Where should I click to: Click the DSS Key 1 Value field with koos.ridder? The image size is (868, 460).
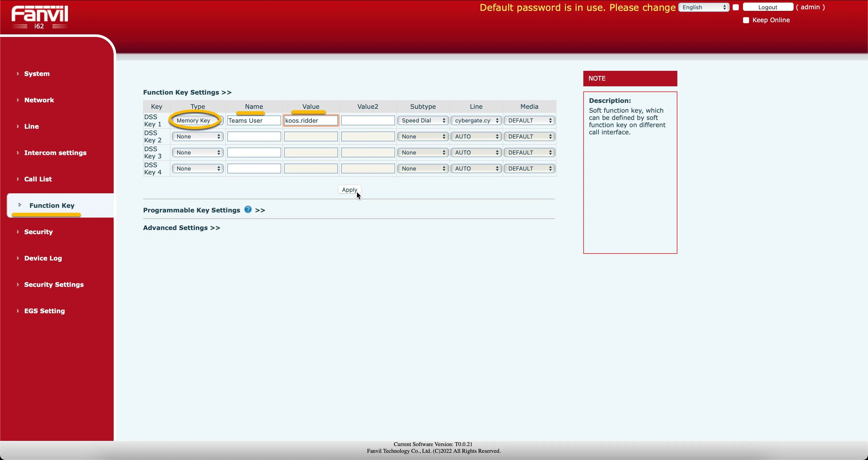click(311, 120)
